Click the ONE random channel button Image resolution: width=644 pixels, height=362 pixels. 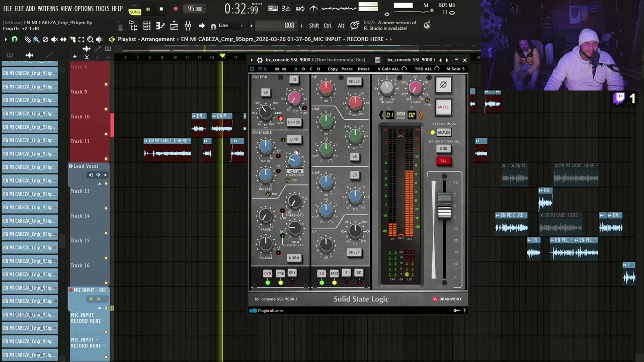[443, 149]
